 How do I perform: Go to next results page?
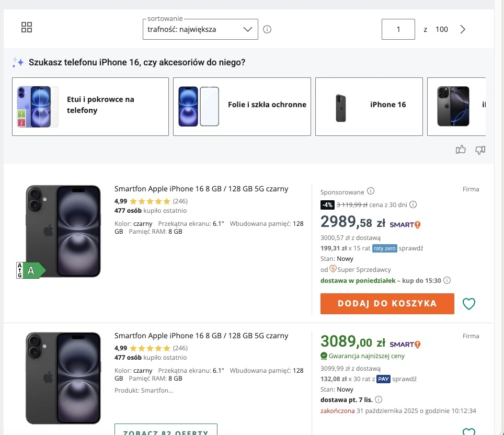(x=463, y=29)
